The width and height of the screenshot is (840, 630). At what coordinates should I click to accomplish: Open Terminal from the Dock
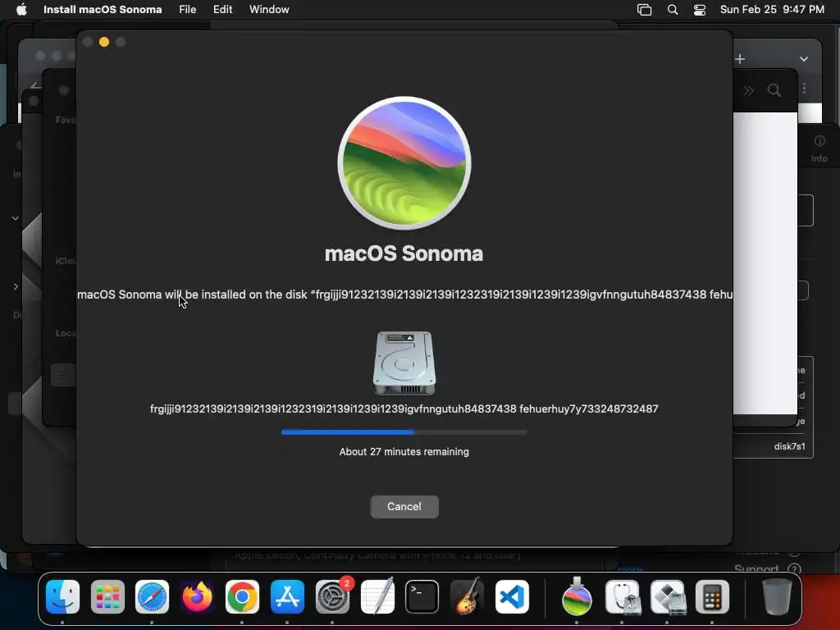point(422,597)
